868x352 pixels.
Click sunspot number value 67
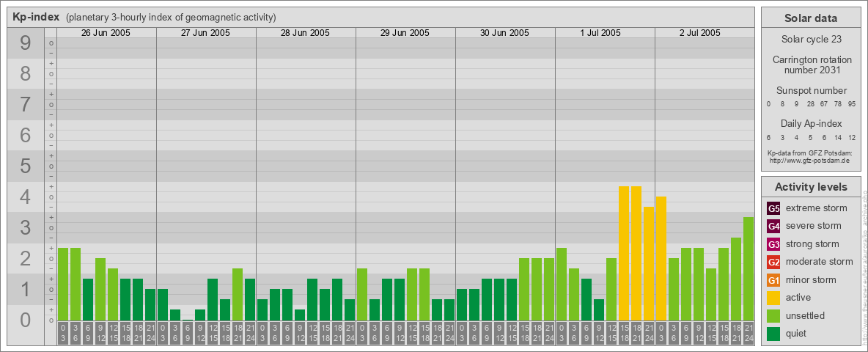824,104
